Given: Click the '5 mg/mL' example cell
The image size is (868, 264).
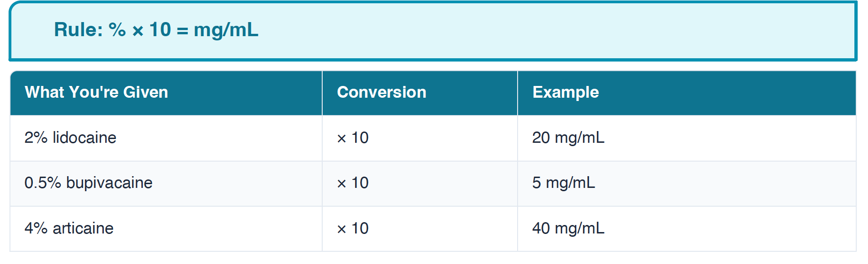Looking at the screenshot, I should point(563,183).
